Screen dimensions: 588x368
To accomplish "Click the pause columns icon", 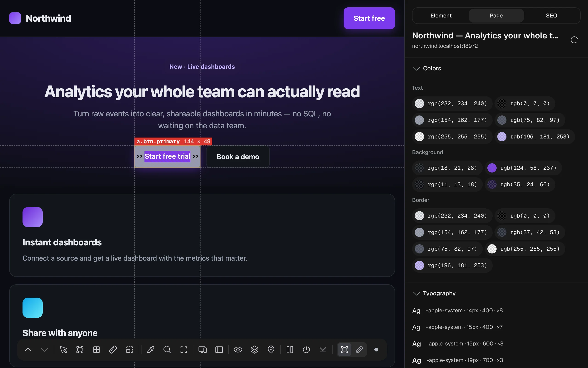I will [x=290, y=350].
